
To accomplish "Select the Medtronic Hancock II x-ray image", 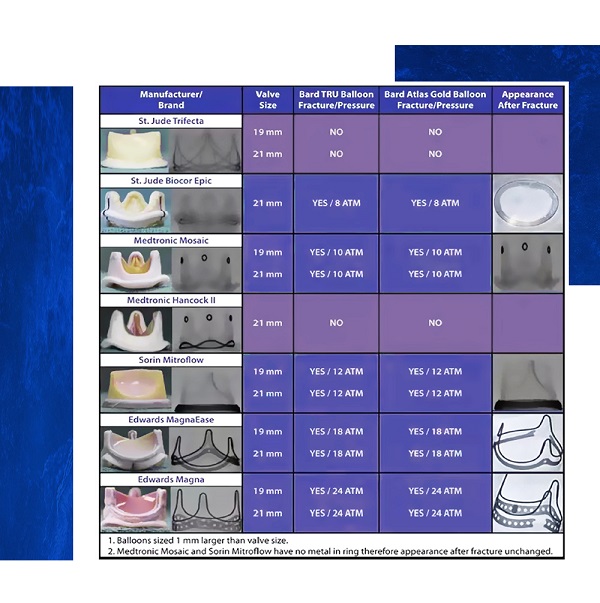I will click(206, 330).
